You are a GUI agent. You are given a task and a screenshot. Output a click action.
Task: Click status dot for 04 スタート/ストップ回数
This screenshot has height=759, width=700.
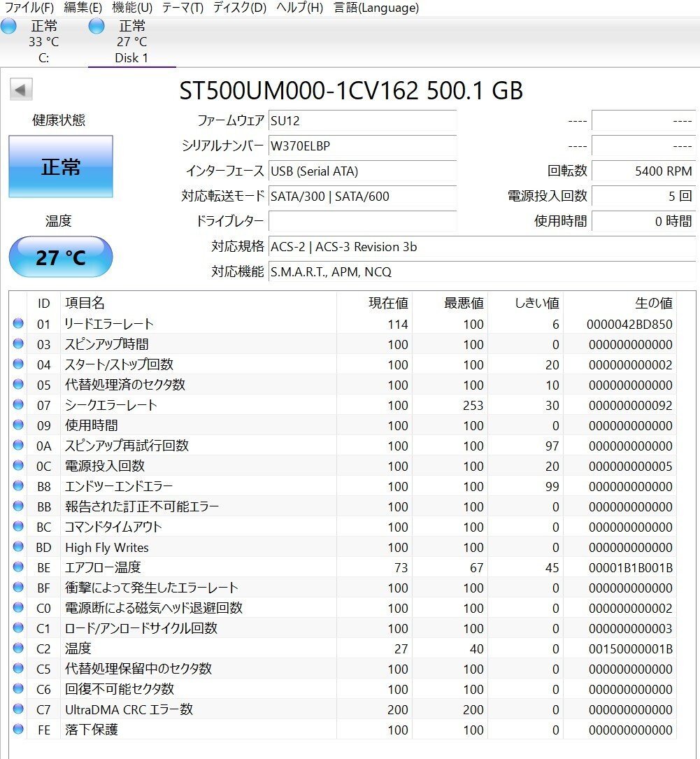18,364
